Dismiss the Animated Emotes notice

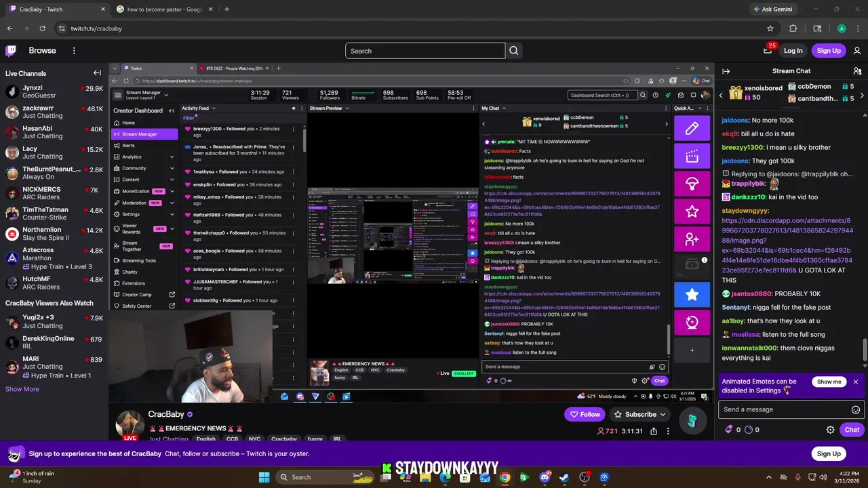pos(856,382)
